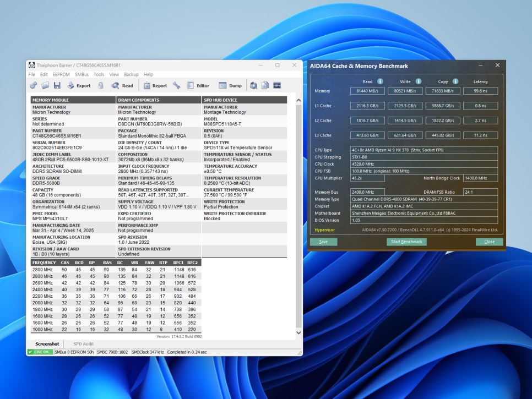
Task: Open the Report toolbar button
Action: (155, 86)
